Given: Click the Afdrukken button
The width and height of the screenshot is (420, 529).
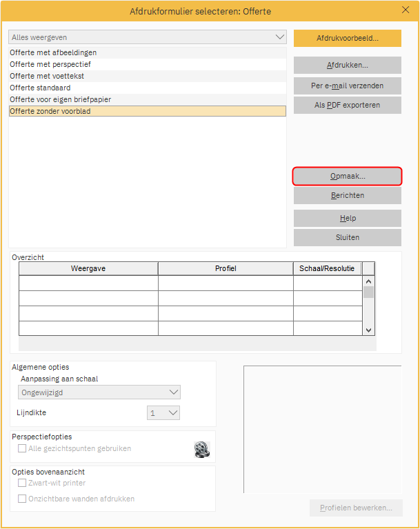Looking at the screenshot, I should [348, 65].
